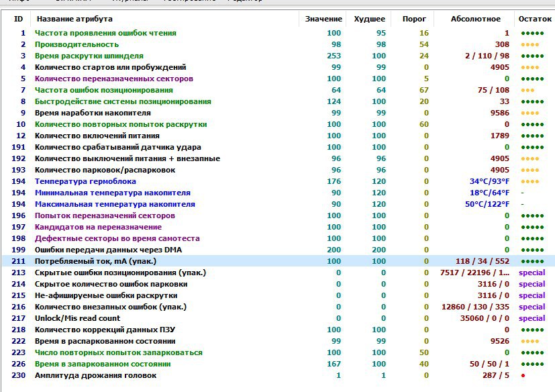Select "Кандидатов на переназначение" row

click(279, 227)
